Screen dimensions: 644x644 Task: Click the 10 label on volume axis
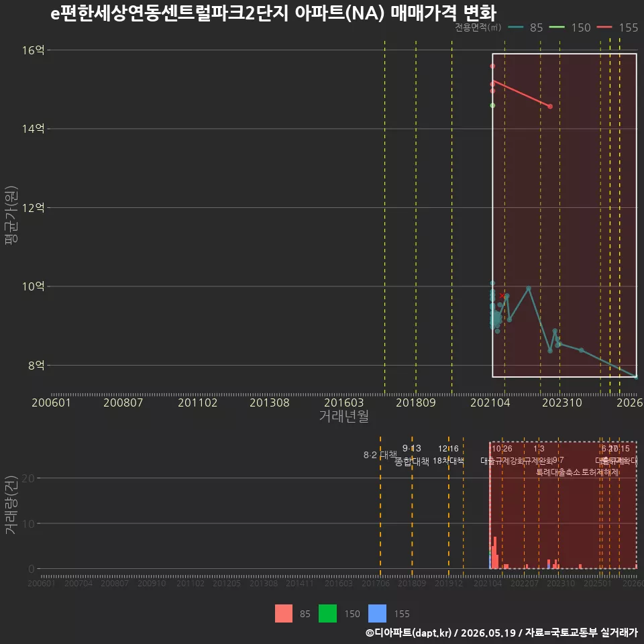pos(28,523)
